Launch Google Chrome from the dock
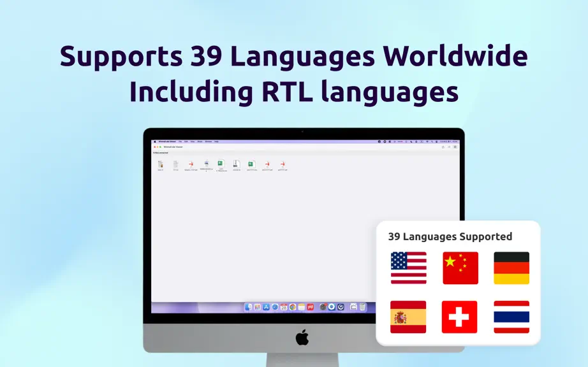Viewport: 588px width, 367px height. (293, 307)
